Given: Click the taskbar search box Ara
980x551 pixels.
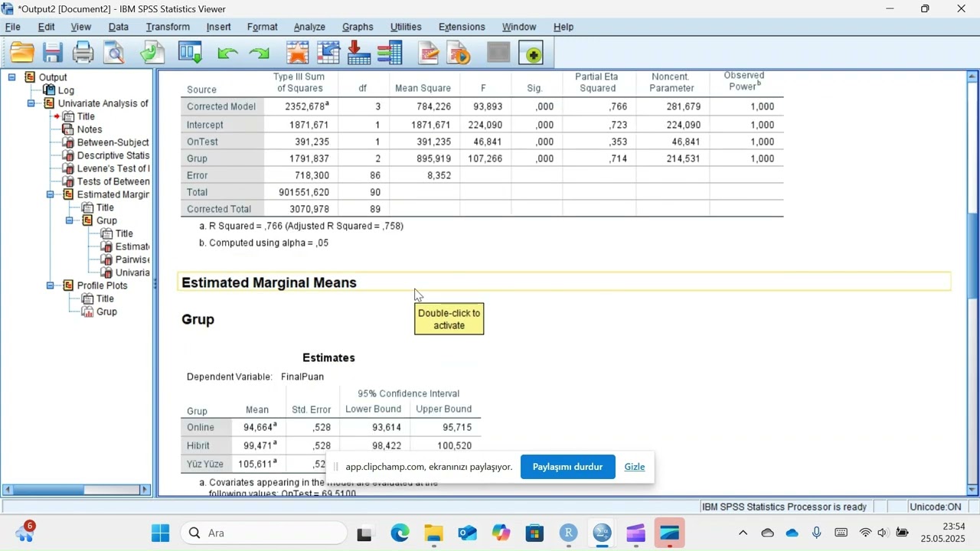Looking at the screenshot, I should [263, 533].
